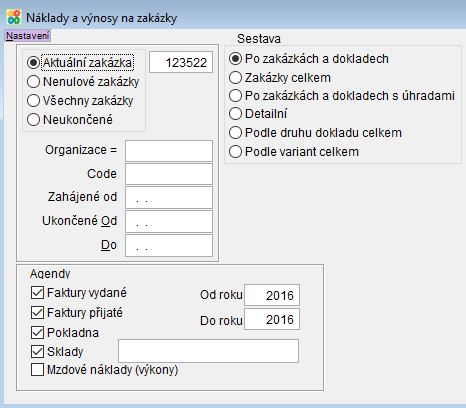Click into the Code input field
The width and height of the screenshot is (466, 408).
[x=169, y=174]
